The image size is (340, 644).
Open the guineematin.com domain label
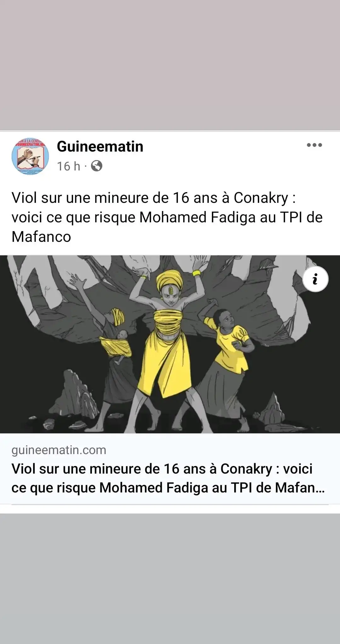[x=59, y=450]
